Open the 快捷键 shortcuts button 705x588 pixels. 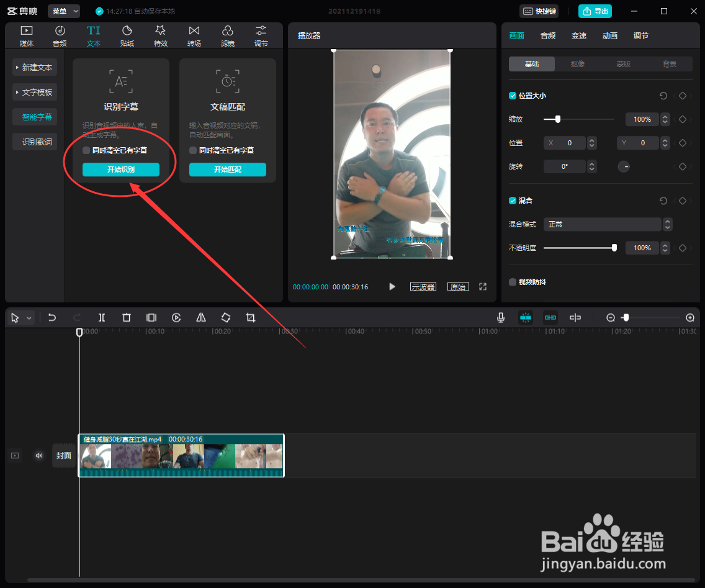[539, 11]
